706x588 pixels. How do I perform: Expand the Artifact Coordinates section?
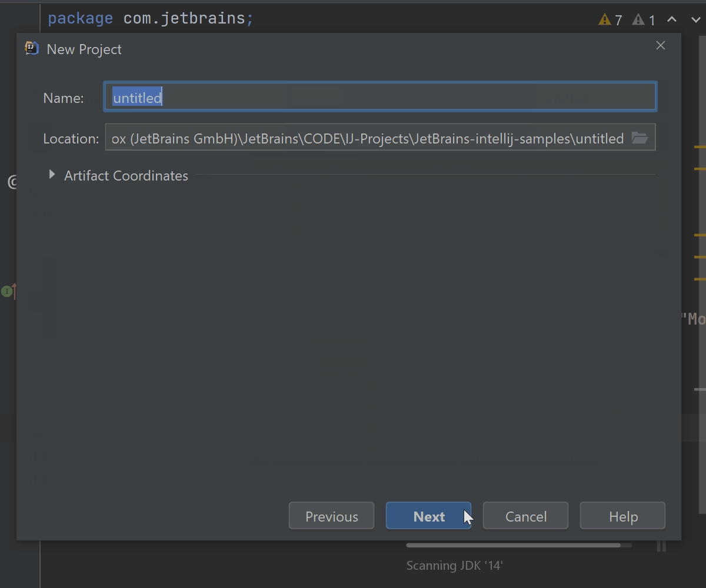(x=52, y=175)
